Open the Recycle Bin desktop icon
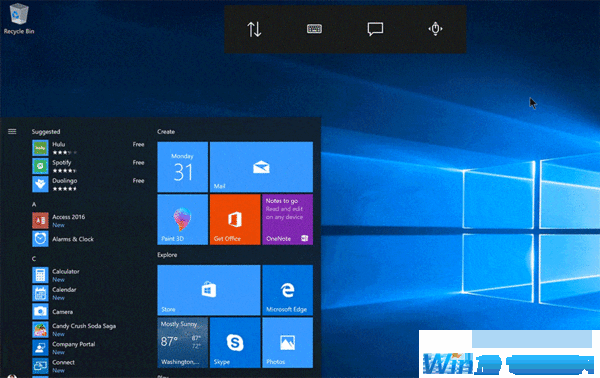The image size is (600, 378). pyautogui.click(x=18, y=18)
